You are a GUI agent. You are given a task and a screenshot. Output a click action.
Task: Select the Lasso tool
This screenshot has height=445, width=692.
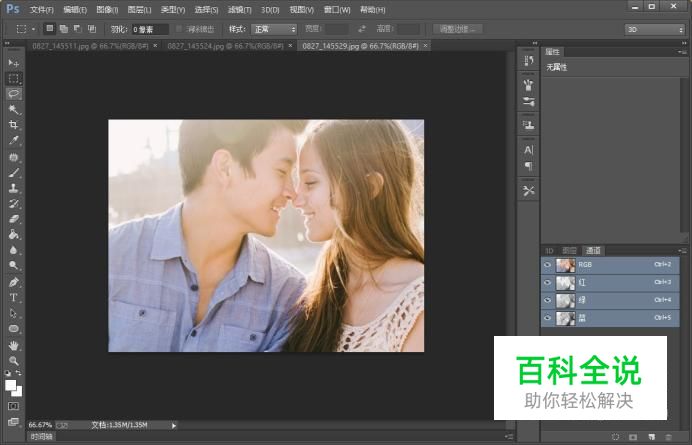pyautogui.click(x=14, y=93)
